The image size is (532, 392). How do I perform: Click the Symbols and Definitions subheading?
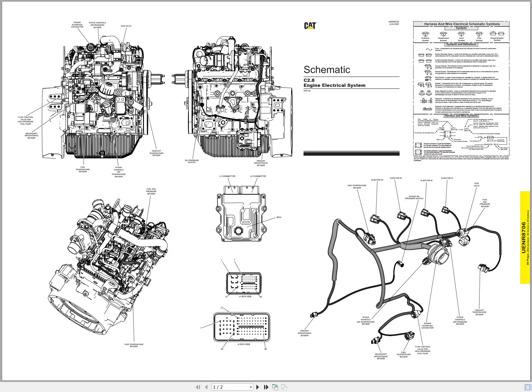461,44
